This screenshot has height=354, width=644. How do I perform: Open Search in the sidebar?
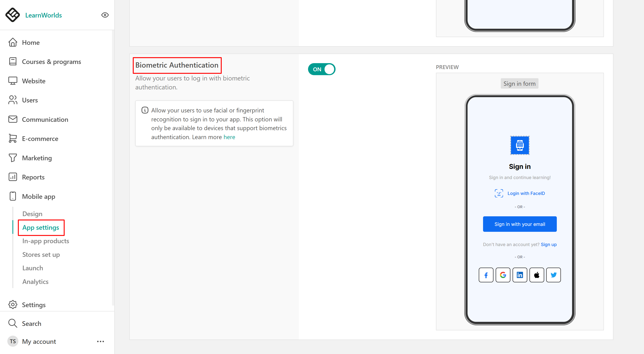(x=32, y=323)
